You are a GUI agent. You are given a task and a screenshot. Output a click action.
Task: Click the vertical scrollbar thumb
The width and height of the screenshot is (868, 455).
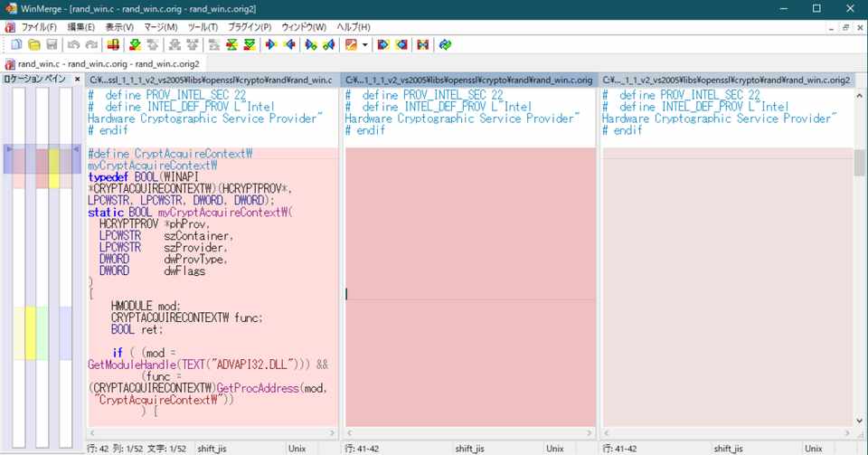tap(859, 163)
